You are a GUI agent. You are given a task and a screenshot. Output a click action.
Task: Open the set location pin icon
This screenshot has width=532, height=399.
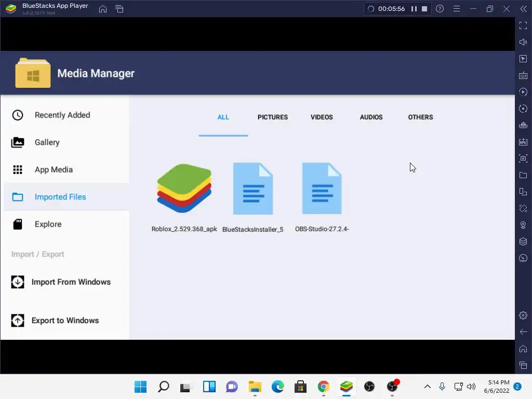[x=523, y=225]
